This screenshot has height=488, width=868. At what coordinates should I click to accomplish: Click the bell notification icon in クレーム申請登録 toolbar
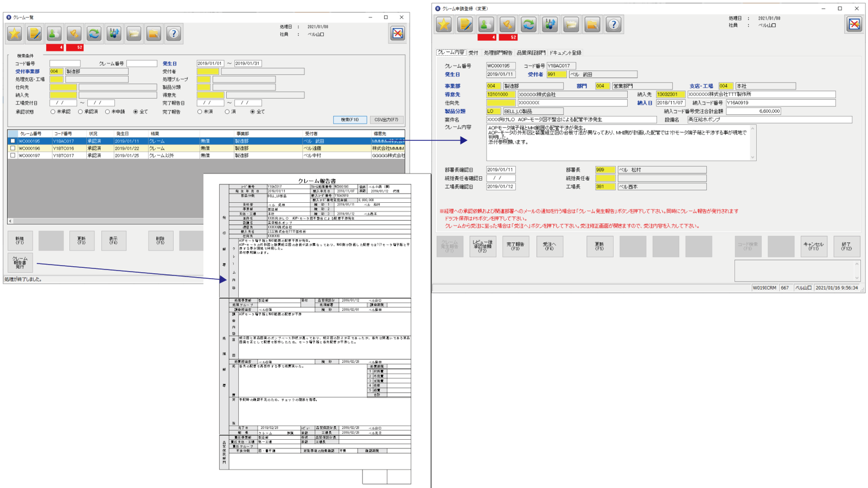507,24
